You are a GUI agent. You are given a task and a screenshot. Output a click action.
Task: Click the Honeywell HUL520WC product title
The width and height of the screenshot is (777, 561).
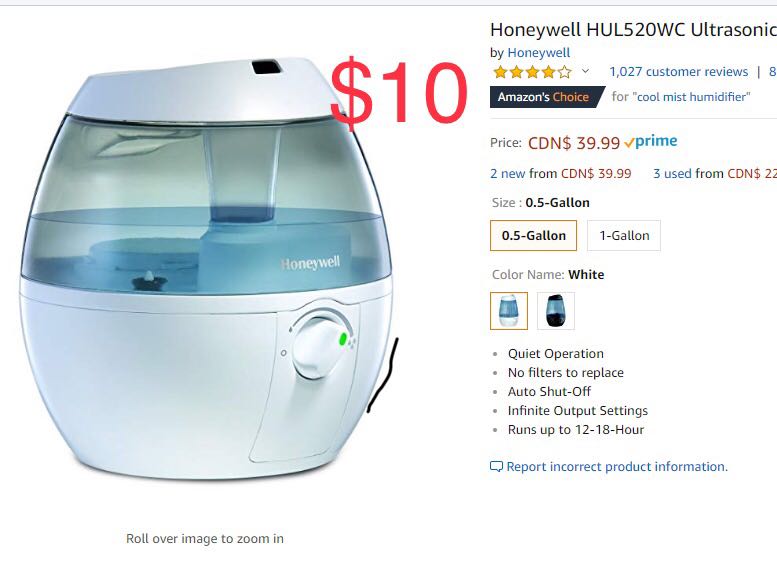pyautogui.click(x=633, y=30)
